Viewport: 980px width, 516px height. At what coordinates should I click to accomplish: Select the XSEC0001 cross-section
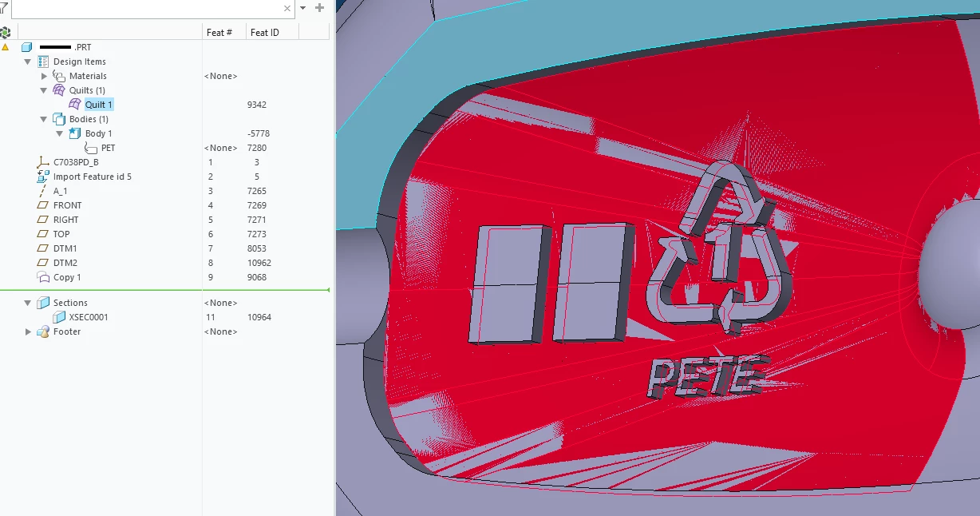[89, 317]
